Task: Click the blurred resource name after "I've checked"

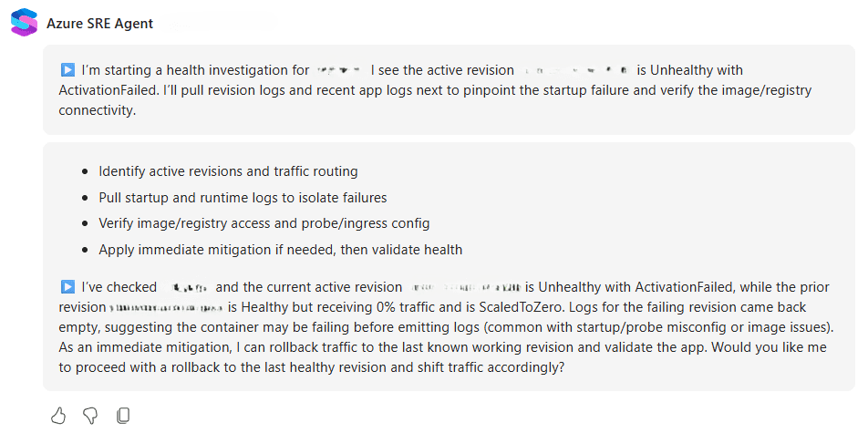Action: click(x=186, y=287)
